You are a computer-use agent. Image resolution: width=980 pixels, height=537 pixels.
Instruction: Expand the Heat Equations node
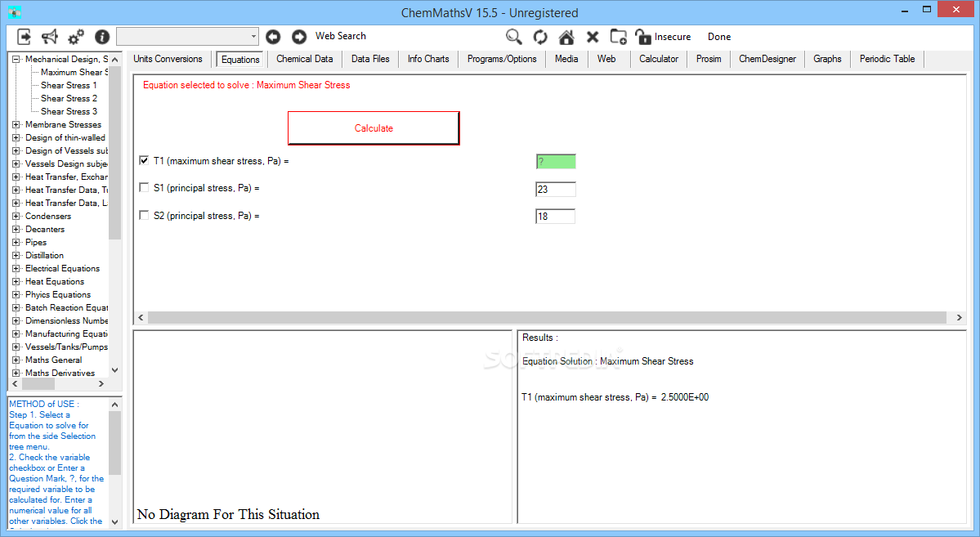tap(16, 282)
